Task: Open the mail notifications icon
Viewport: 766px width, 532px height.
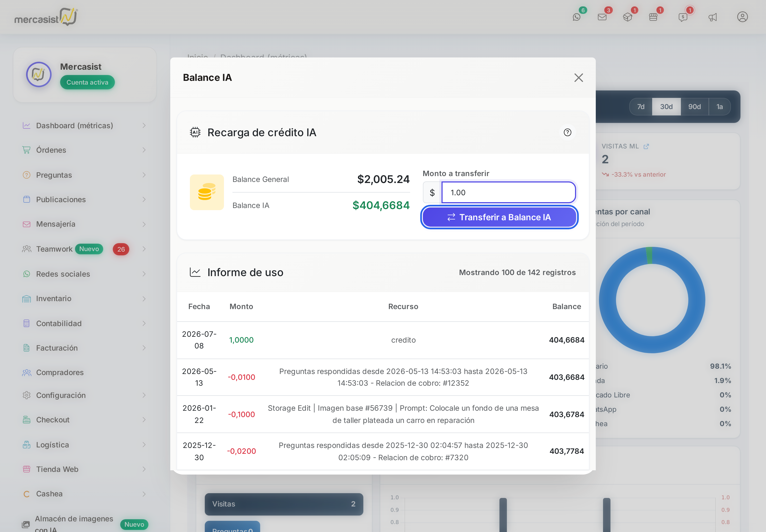Action: [x=602, y=17]
